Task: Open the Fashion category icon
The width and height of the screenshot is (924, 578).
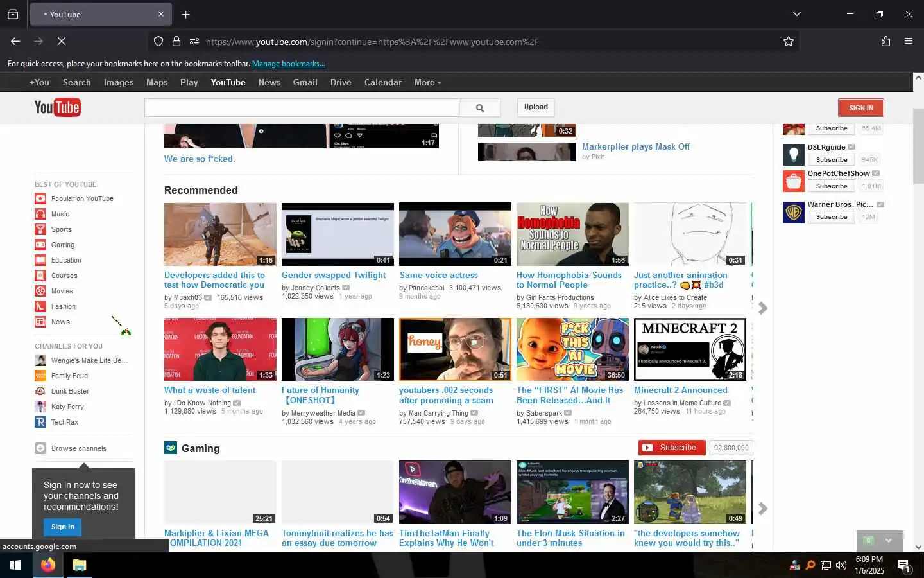Action: coord(40,306)
